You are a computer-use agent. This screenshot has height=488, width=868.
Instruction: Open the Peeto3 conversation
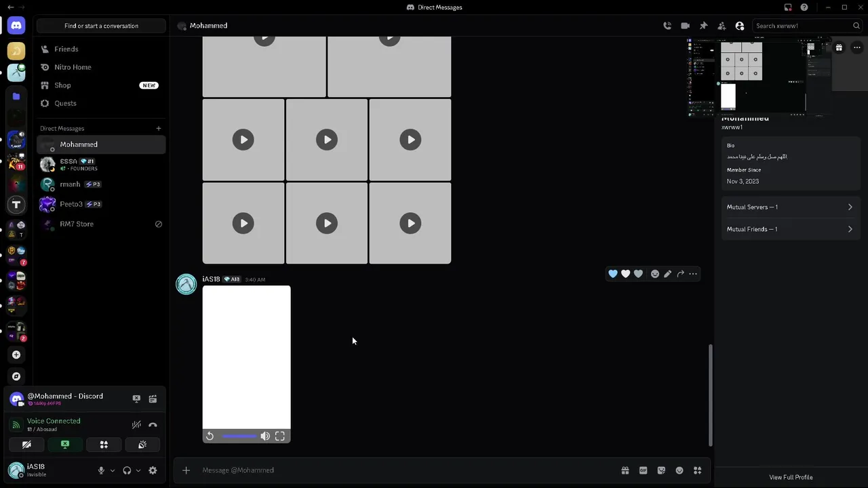coord(101,204)
